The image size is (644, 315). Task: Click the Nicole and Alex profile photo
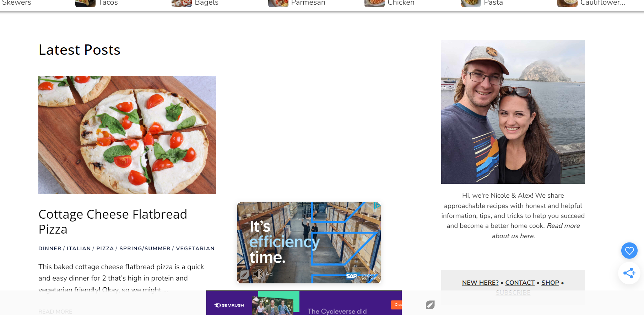click(x=513, y=112)
